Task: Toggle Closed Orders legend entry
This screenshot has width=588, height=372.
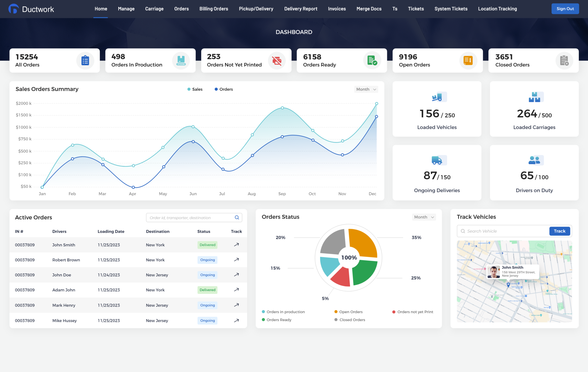Action: (x=350, y=320)
